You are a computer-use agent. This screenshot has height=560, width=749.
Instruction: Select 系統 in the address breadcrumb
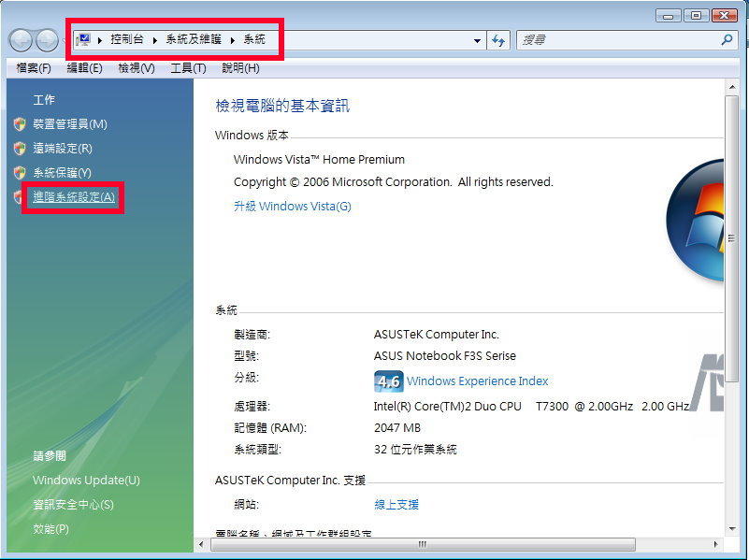point(254,39)
